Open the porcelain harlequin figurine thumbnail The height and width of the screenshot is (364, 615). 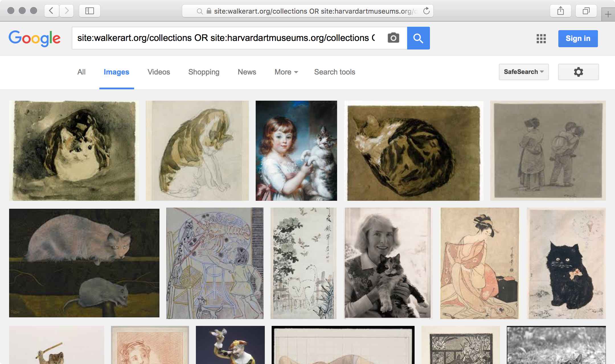[x=230, y=345]
